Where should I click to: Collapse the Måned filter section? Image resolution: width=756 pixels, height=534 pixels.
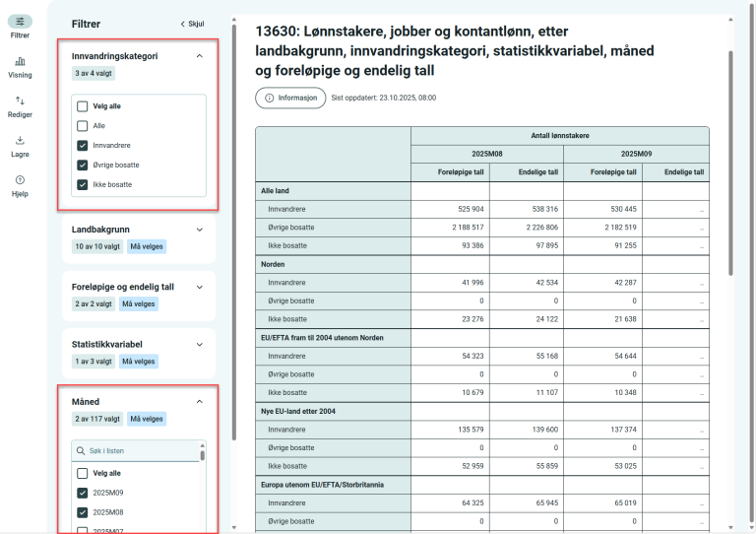[x=200, y=402]
